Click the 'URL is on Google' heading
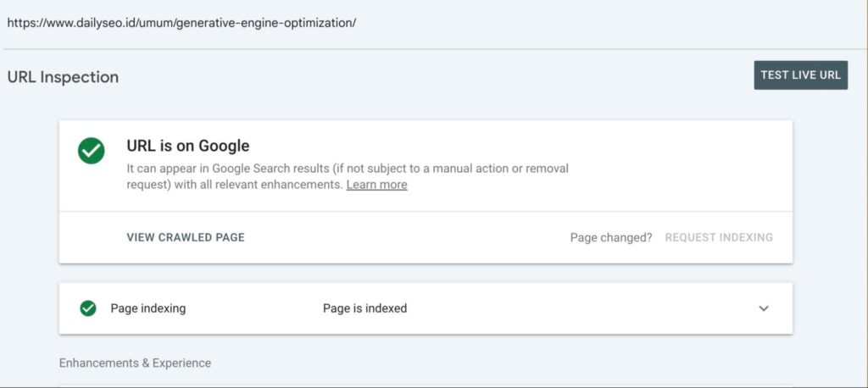Viewport: 868px width, 388px height. (187, 146)
